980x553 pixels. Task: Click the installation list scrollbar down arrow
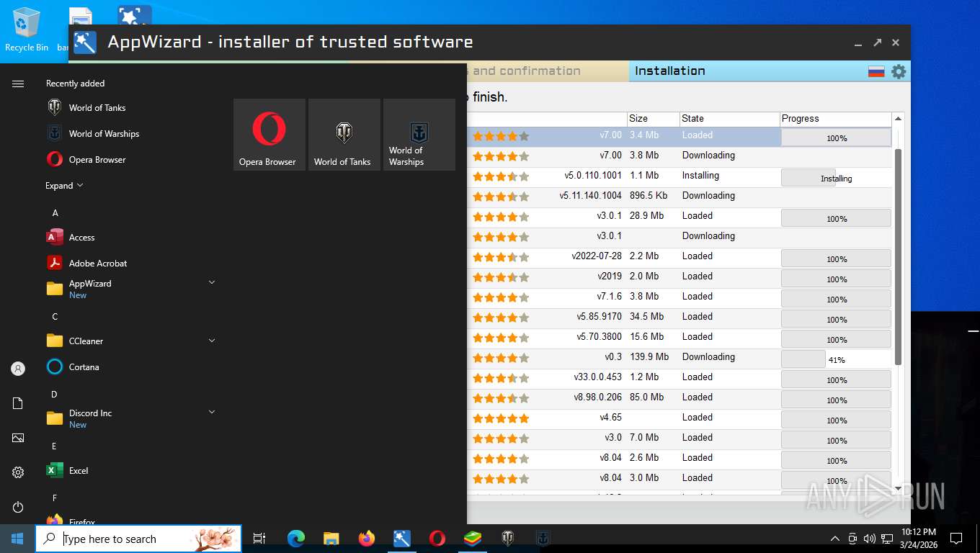(x=898, y=488)
